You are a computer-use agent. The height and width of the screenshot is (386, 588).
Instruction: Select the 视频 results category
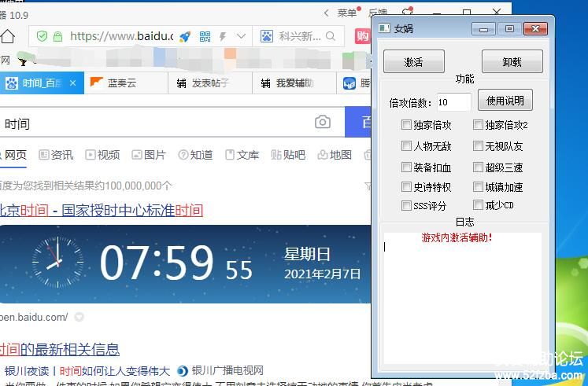102,155
